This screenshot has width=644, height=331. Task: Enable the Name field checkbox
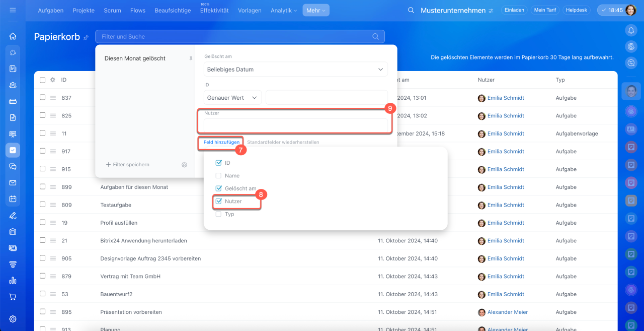[218, 176]
